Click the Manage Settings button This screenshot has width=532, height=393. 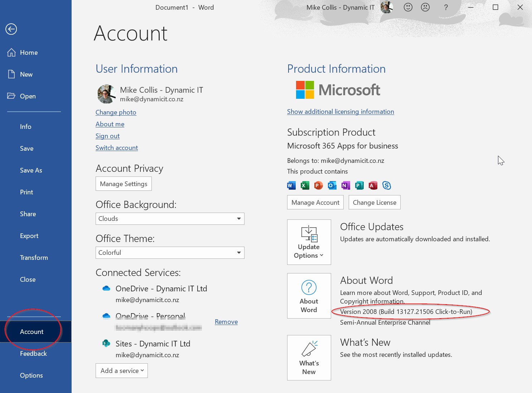point(124,184)
